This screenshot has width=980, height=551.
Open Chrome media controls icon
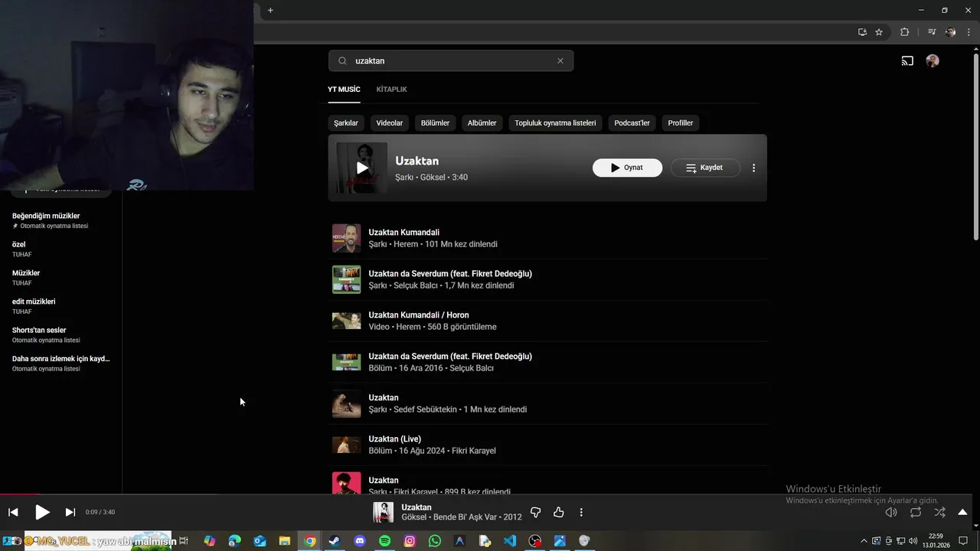[932, 32]
